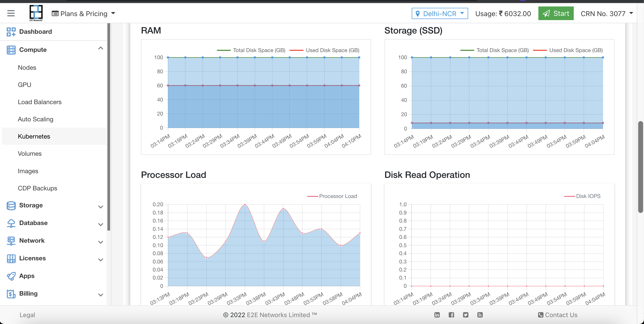Click the Compute server icon

11,50
